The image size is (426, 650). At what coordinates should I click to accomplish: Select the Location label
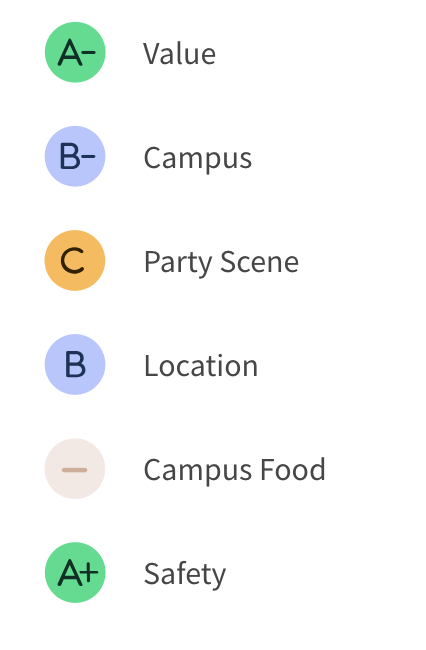coord(201,366)
